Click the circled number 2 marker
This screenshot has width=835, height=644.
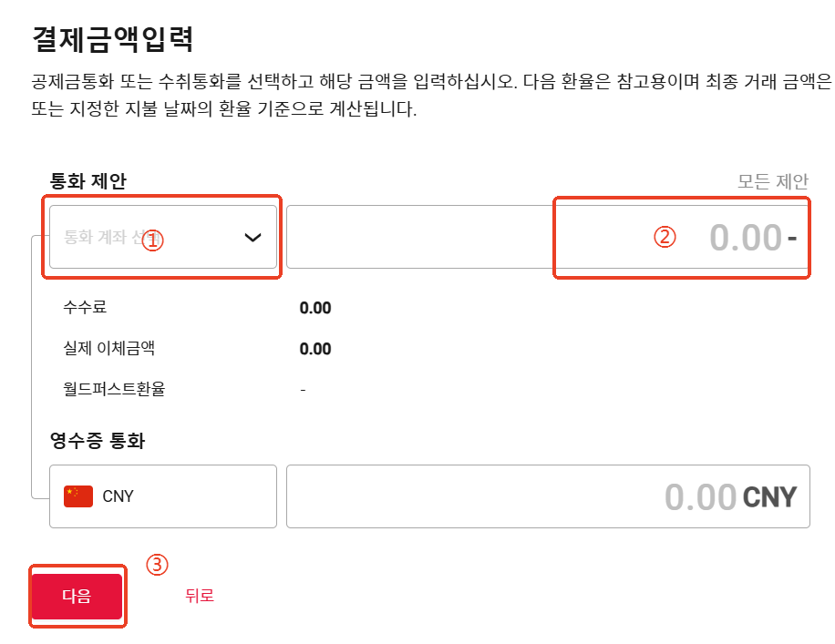click(x=665, y=237)
